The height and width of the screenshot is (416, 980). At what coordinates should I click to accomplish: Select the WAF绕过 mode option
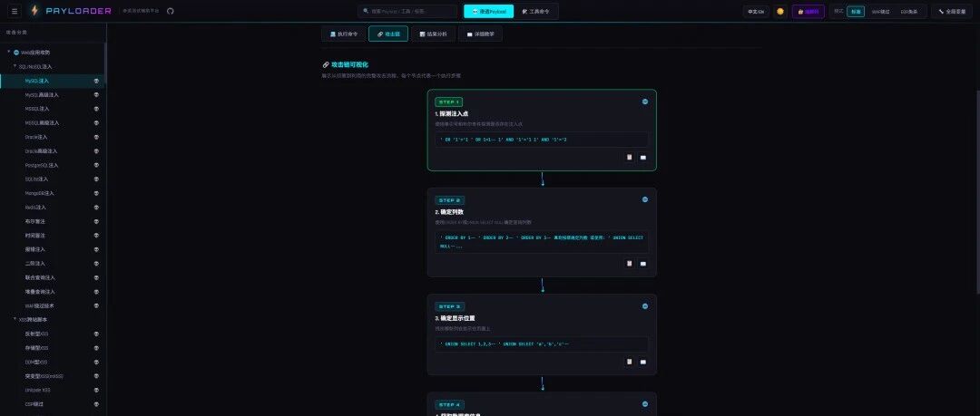pos(880,11)
